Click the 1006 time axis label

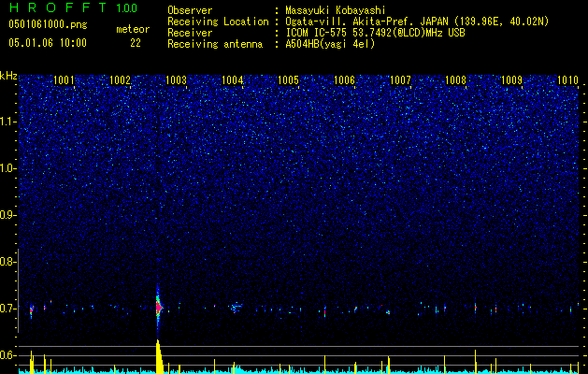tap(344, 79)
